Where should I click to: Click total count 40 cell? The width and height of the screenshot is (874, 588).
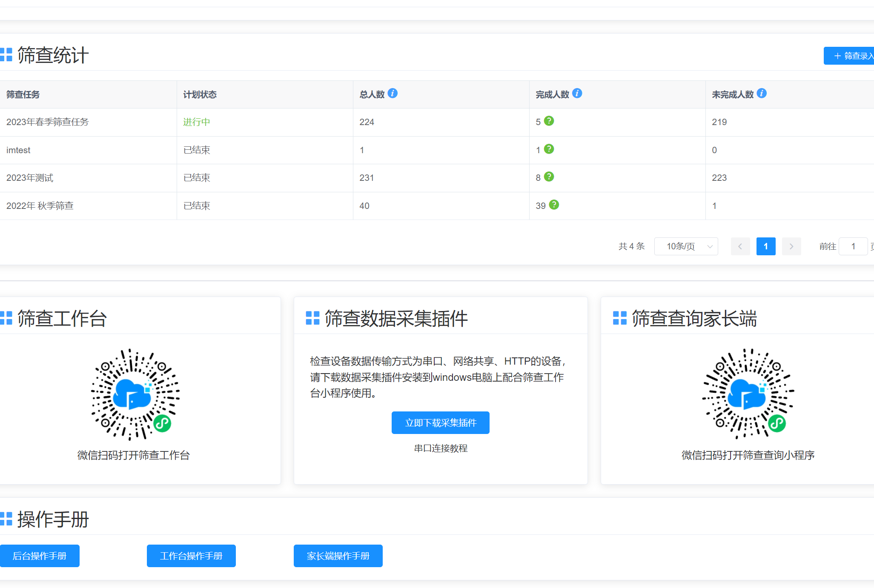441,206
